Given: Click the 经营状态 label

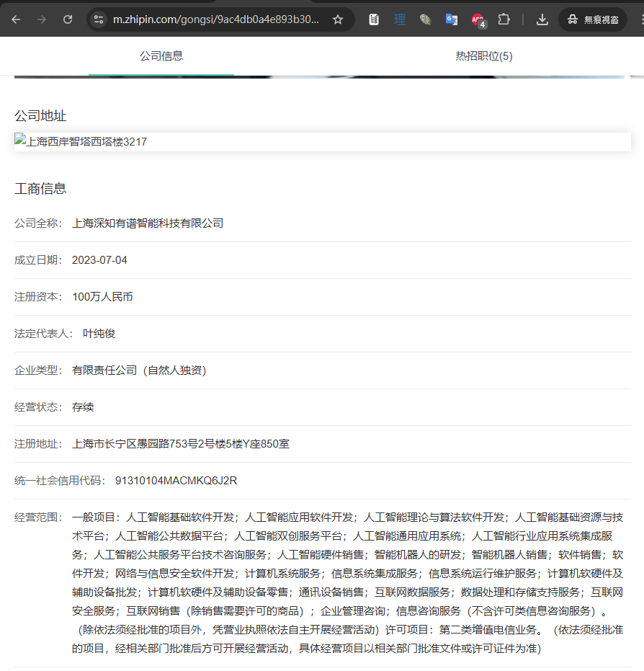Looking at the screenshot, I should (x=38, y=407).
